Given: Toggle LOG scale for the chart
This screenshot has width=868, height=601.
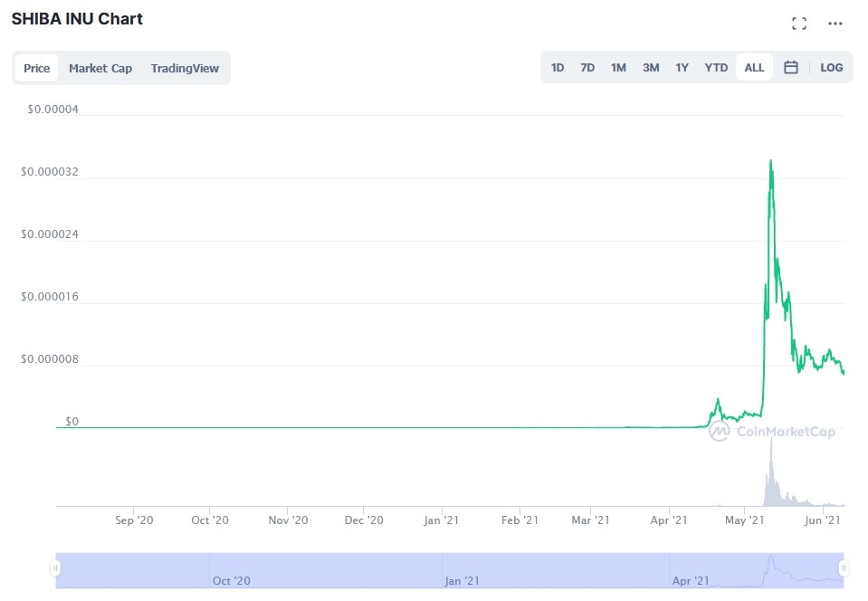Looking at the screenshot, I should [832, 68].
